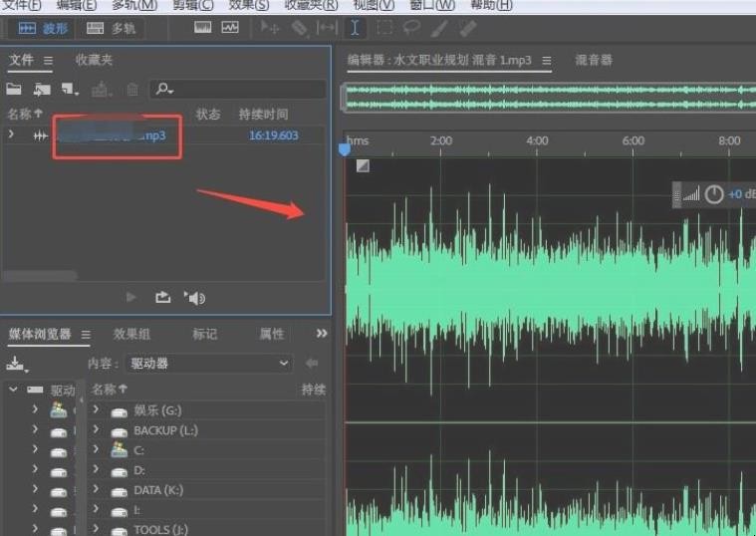
Task: Select the Time Selection tool
Action: 355,28
